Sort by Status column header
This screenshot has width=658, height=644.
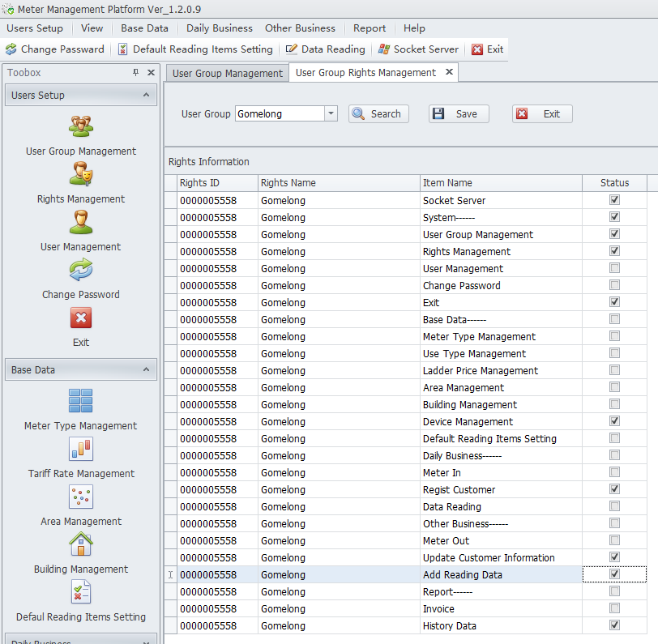click(x=614, y=183)
